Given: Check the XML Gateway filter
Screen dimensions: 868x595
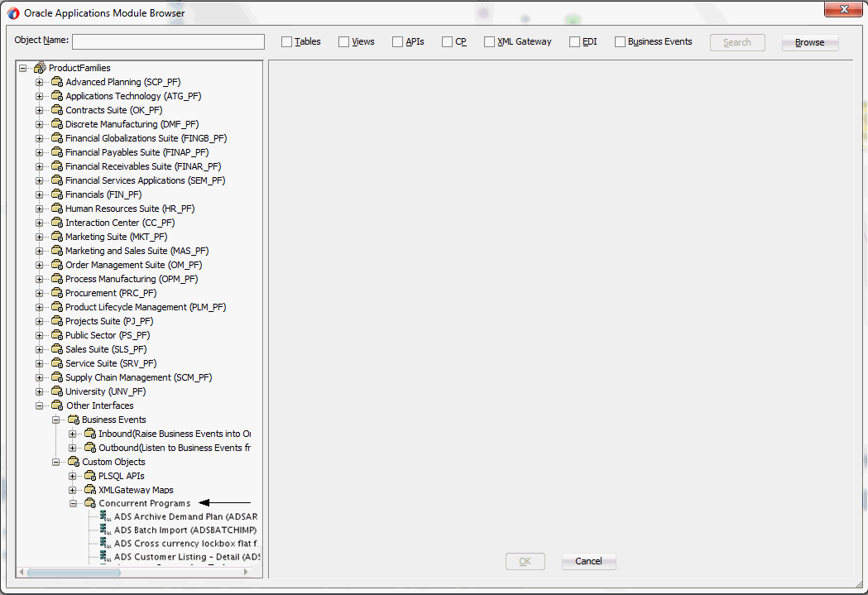Looking at the screenshot, I should click(x=489, y=42).
